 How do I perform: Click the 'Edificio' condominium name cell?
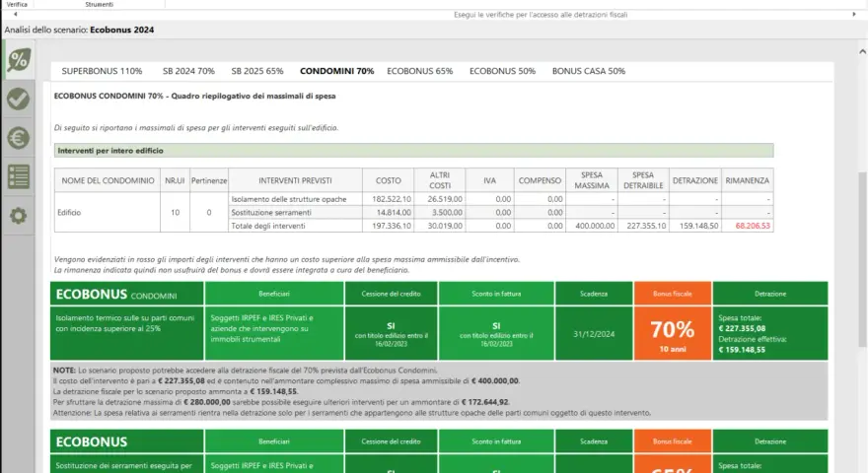(107, 213)
